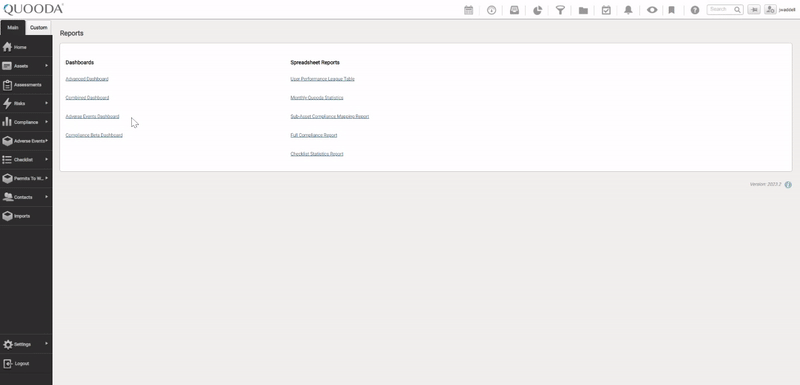800x385 pixels.
Task: Click the Imports box icon
Action: (x=7, y=216)
